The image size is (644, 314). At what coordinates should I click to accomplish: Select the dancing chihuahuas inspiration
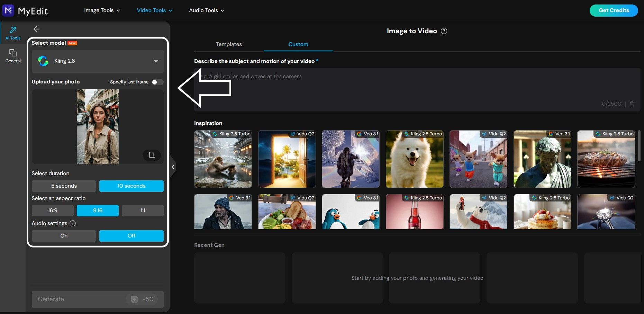coord(478,159)
